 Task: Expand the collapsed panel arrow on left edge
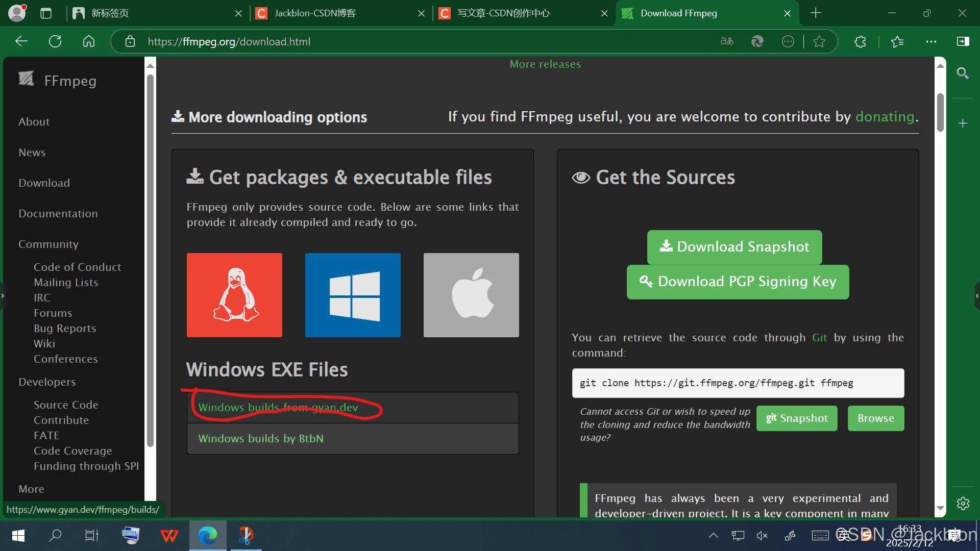(x=3, y=295)
